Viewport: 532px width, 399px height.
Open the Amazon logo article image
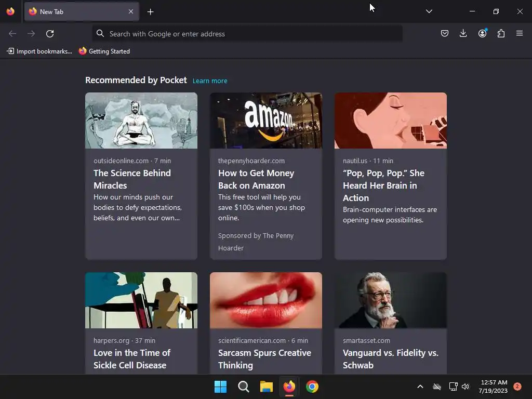point(266,121)
